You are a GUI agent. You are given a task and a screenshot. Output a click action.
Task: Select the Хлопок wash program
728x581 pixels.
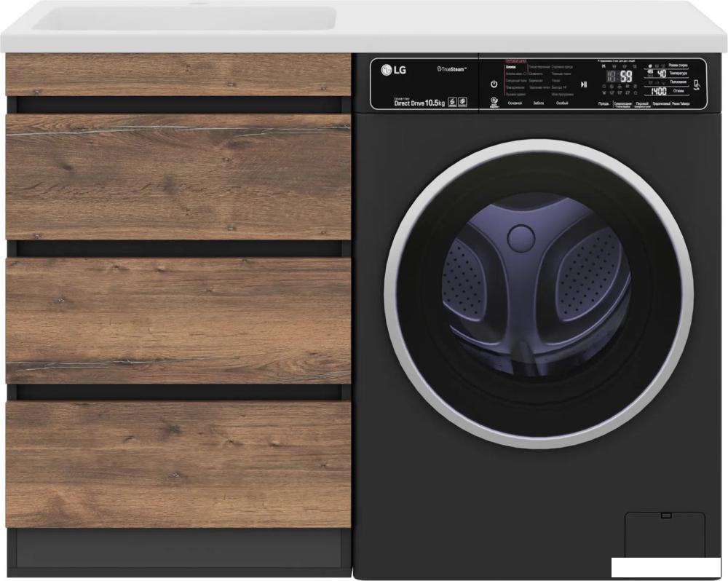click(x=511, y=67)
